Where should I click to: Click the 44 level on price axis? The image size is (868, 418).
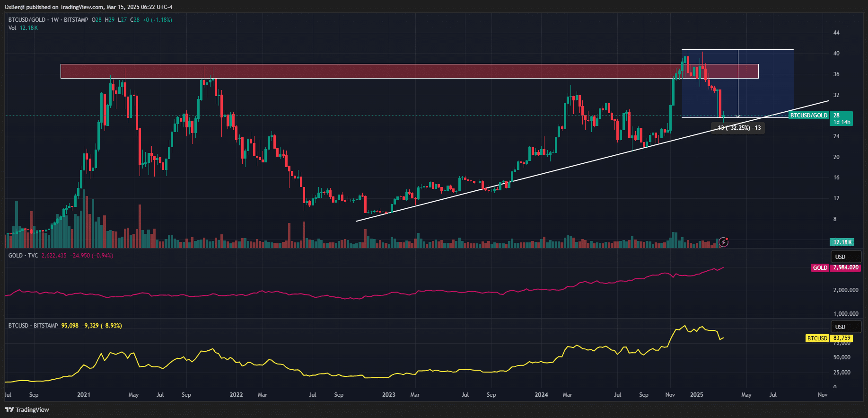tap(836, 33)
